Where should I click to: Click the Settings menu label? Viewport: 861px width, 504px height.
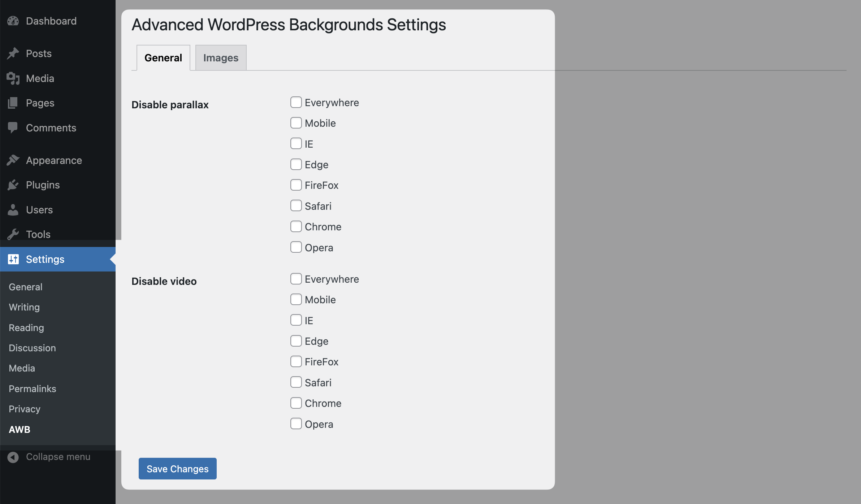point(45,259)
